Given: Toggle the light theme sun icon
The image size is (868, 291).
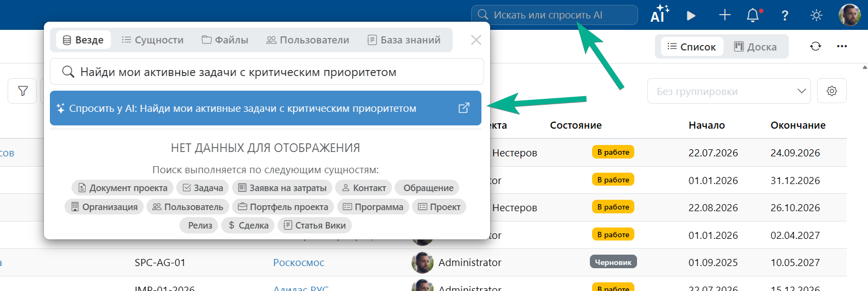Looking at the screenshot, I should (816, 15).
